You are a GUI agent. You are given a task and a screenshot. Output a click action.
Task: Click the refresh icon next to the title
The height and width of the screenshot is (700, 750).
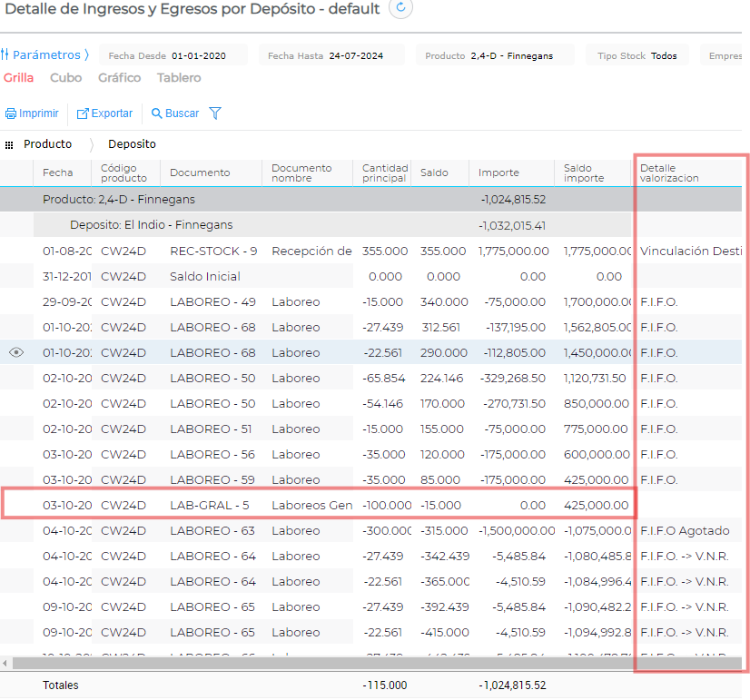point(400,9)
